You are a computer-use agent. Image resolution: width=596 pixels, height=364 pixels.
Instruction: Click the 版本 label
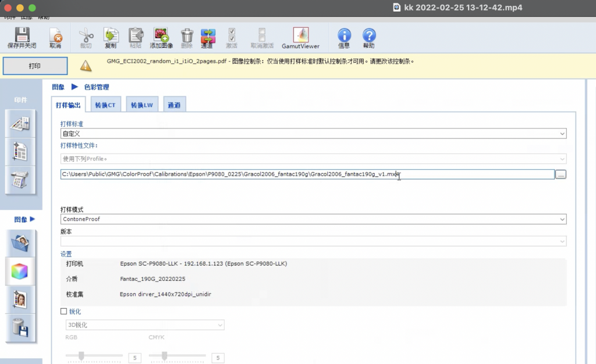tap(66, 231)
